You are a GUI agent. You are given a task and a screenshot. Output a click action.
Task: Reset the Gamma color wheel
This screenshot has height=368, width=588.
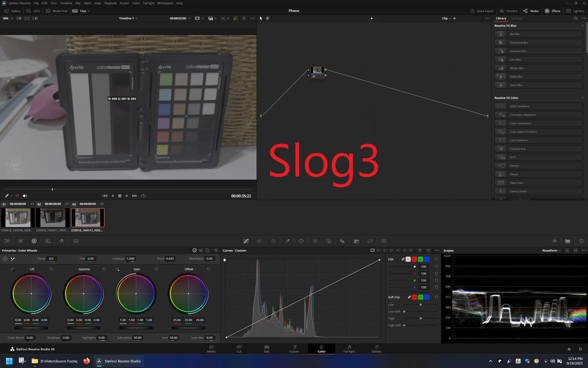click(x=104, y=269)
